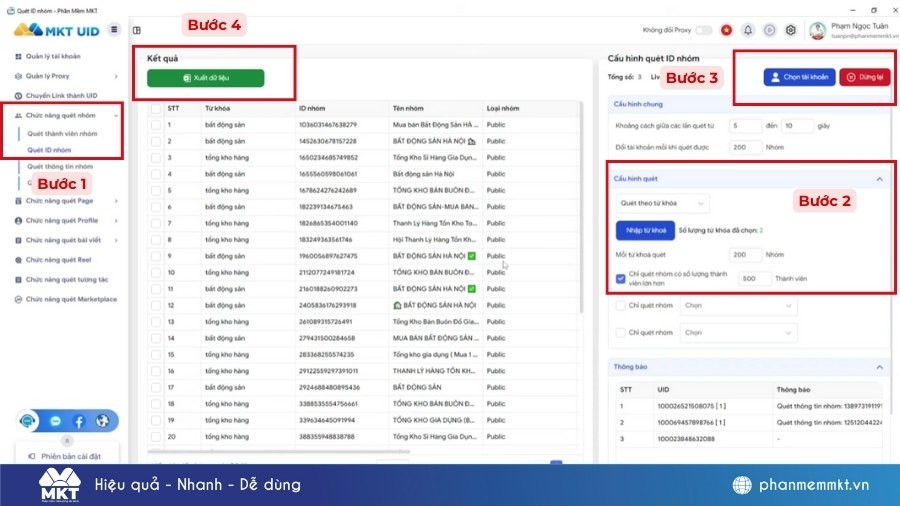Open the notifications bell
Screen dimensions: 900x506
pos(748,30)
